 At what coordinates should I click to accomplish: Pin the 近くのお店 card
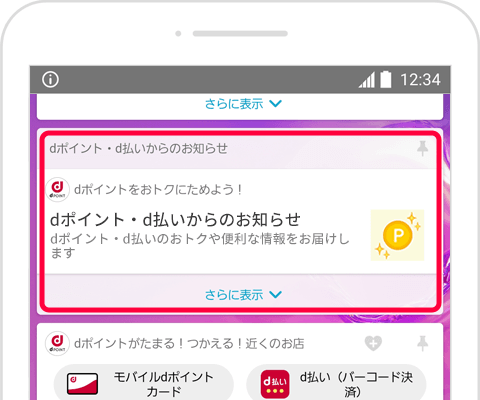pyautogui.click(x=422, y=343)
